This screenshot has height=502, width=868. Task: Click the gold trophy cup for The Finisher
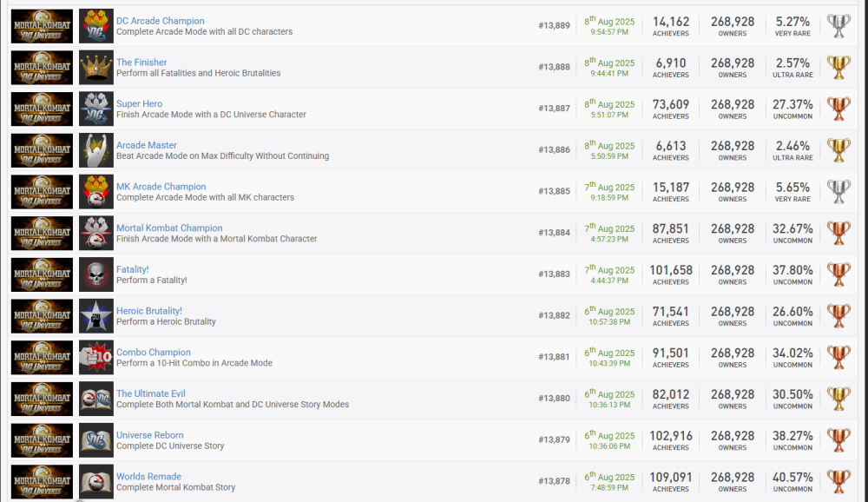(838, 68)
